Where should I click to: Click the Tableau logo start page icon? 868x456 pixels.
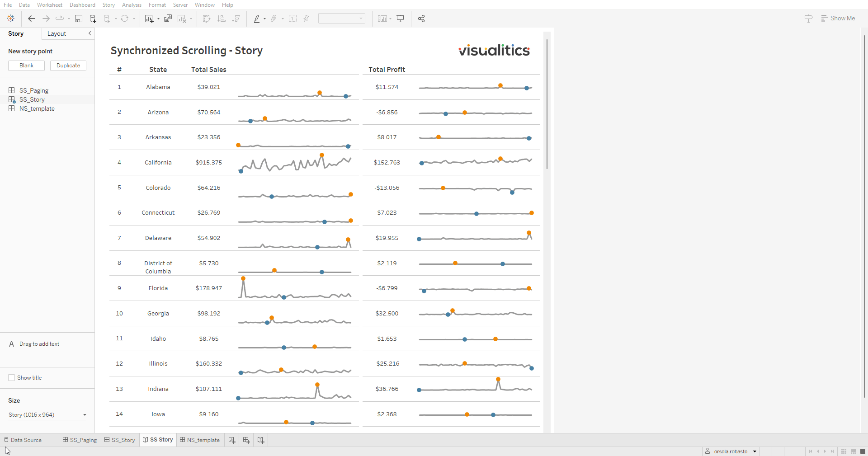(11, 19)
